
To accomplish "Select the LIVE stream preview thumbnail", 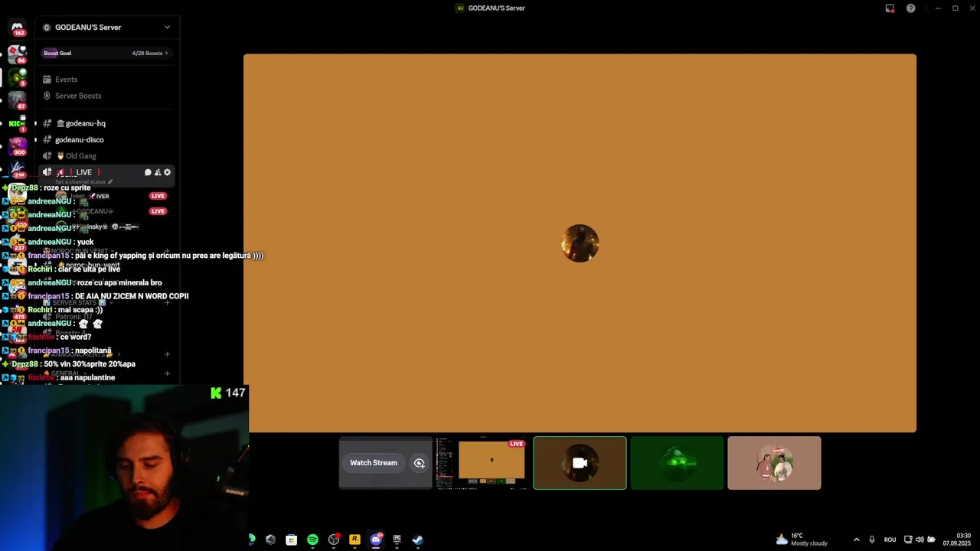I will [482, 463].
